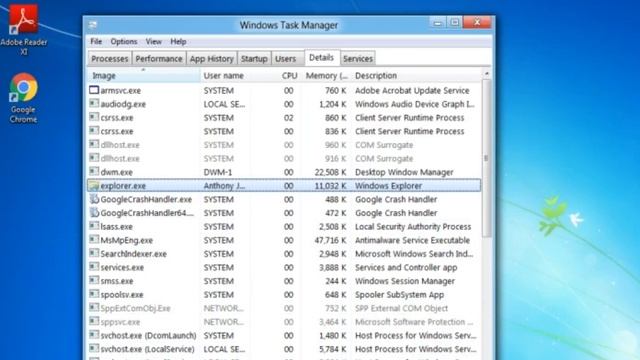Viewport: 640px width, 360px height.
Task: Click the Task Manager title bar icon
Action: [93, 25]
